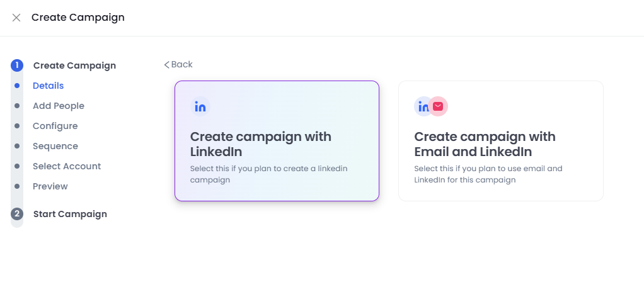Close the Create Campaign dialog
The height and width of the screenshot is (297, 644).
pos(16,18)
